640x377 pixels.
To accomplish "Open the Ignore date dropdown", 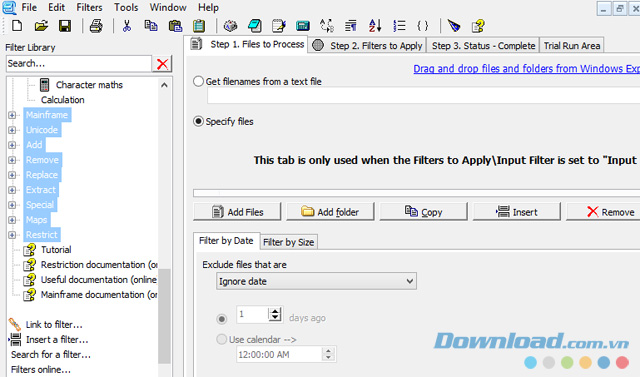I will [x=316, y=281].
